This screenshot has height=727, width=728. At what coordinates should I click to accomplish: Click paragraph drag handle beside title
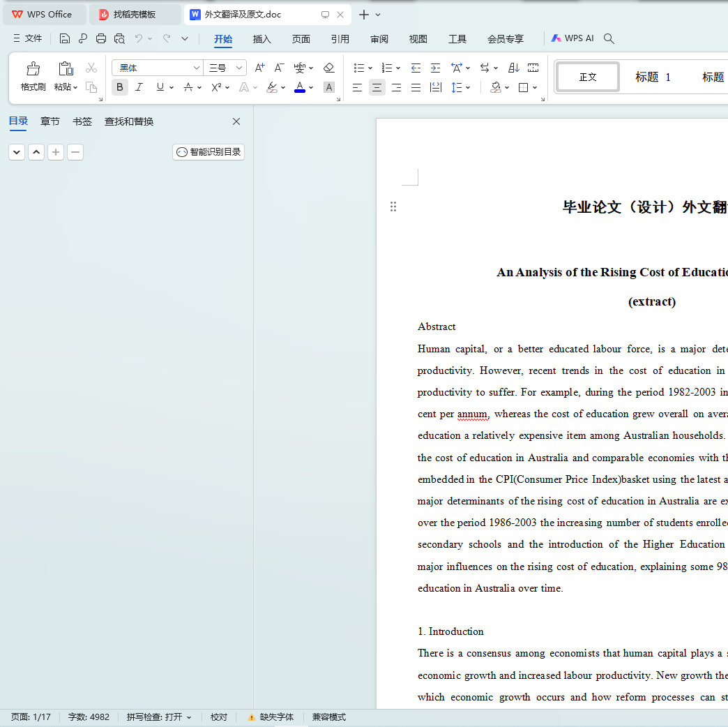pyautogui.click(x=393, y=207)
